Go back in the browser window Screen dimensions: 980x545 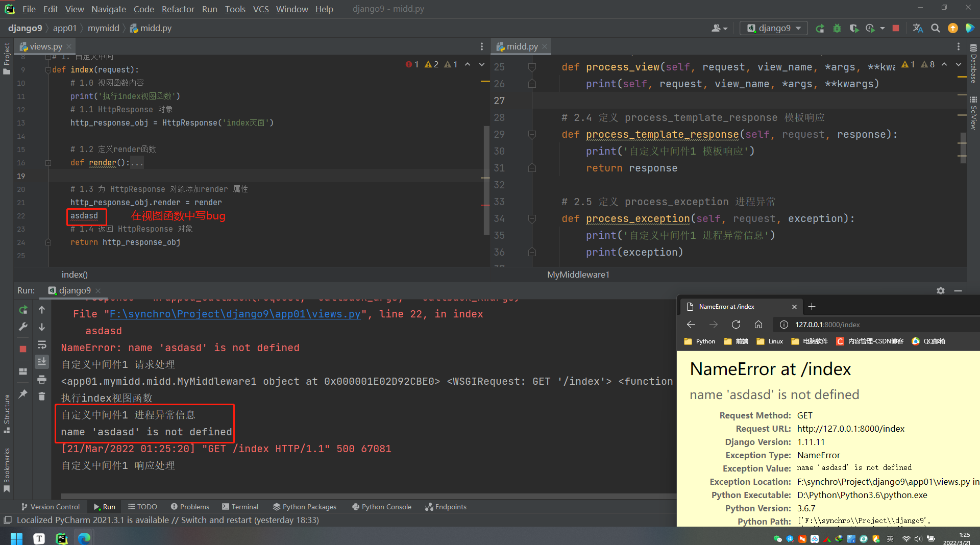[691, 325]
